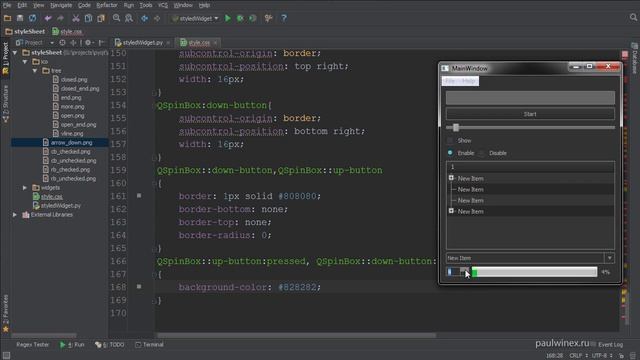
Task: Open Settings wrench icon in toolbar
Action: pos(268,18)
